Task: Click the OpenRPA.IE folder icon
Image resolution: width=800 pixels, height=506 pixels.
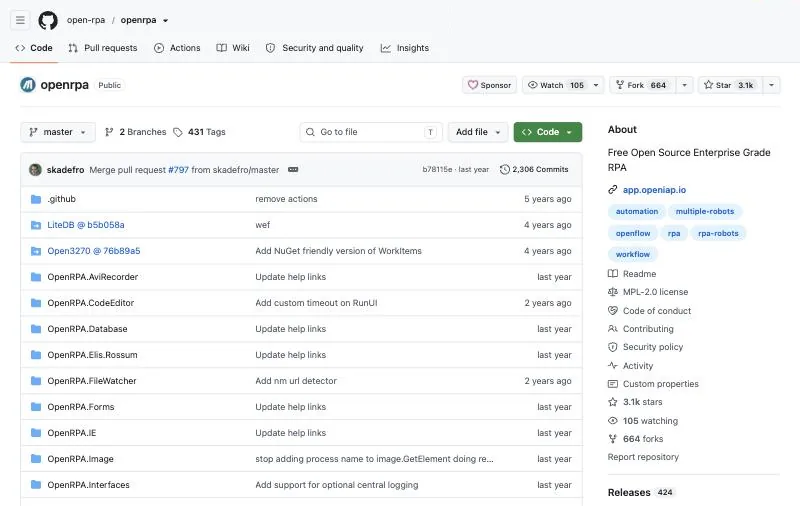Action: click(36, 433)
